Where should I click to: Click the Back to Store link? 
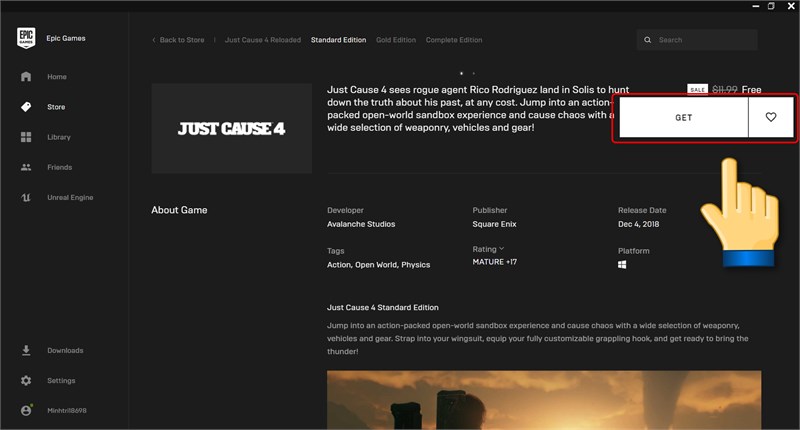click(x=182, y=40)
